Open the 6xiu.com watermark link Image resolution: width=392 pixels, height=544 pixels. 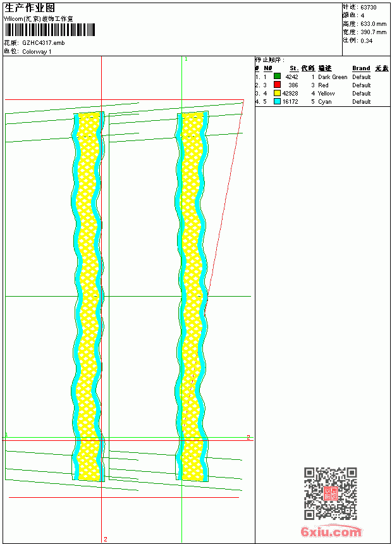point(331,531)
